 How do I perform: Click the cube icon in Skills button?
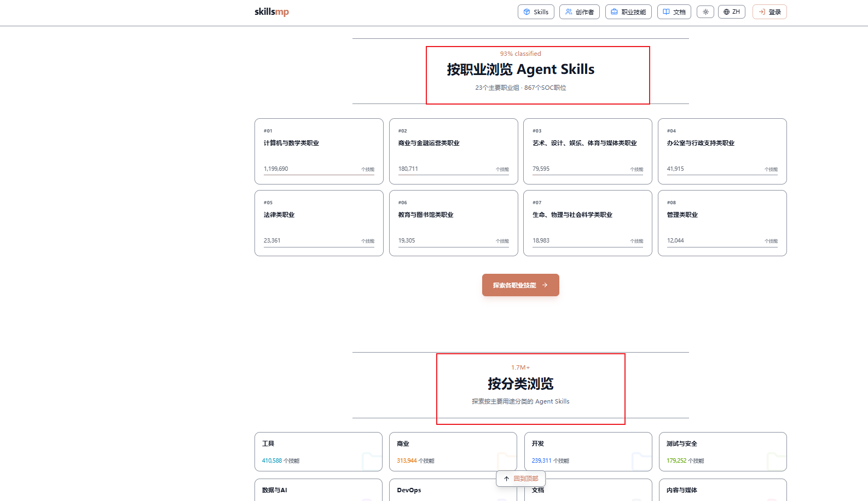pyautogui.click(x=526, y=11)
